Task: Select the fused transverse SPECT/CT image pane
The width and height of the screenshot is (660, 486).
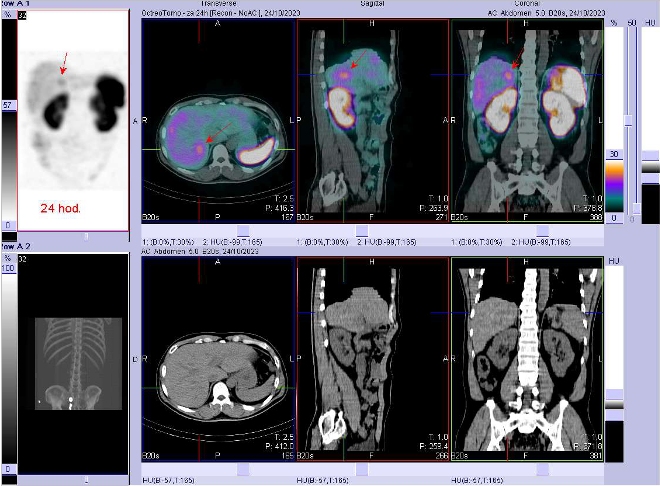Action: (x=218, y=120)
